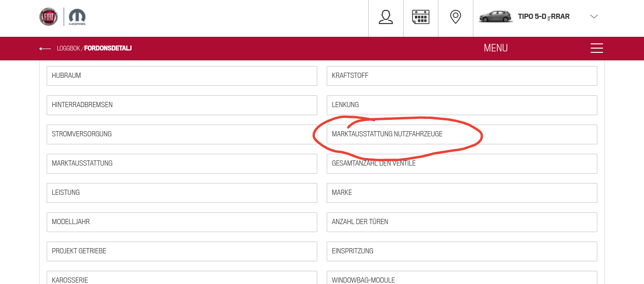Select the MARKTAUSSTATTUNG NUTZFAHRZEUGE field
Screen dimensions: 644x284
coord(462,134)
